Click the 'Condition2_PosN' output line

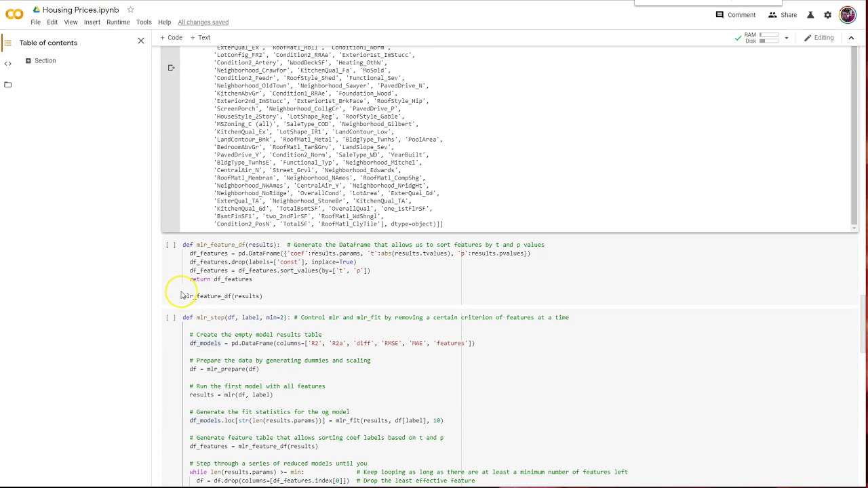[328, 224]
